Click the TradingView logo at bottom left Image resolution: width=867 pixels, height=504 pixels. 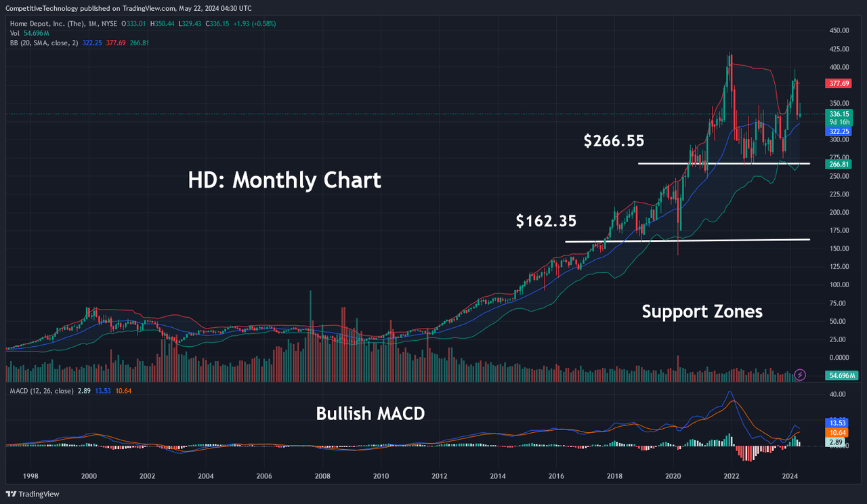click(x=33, y=494)
